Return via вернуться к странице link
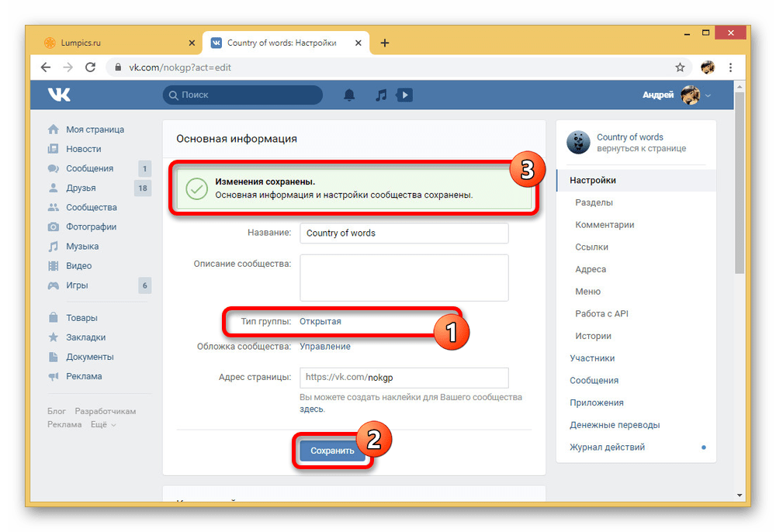This screenshot has height=532, width=776. pyautogui.click(x=641, y=149)
